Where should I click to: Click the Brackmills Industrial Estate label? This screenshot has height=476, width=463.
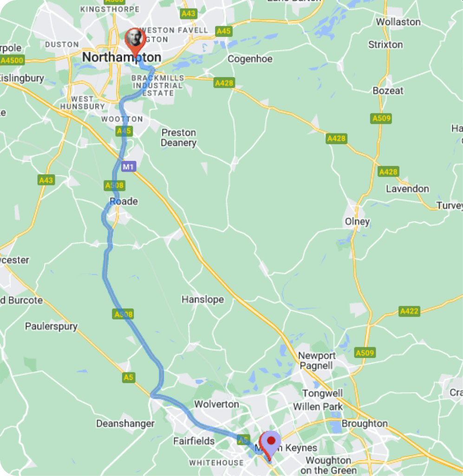(158, 86)
